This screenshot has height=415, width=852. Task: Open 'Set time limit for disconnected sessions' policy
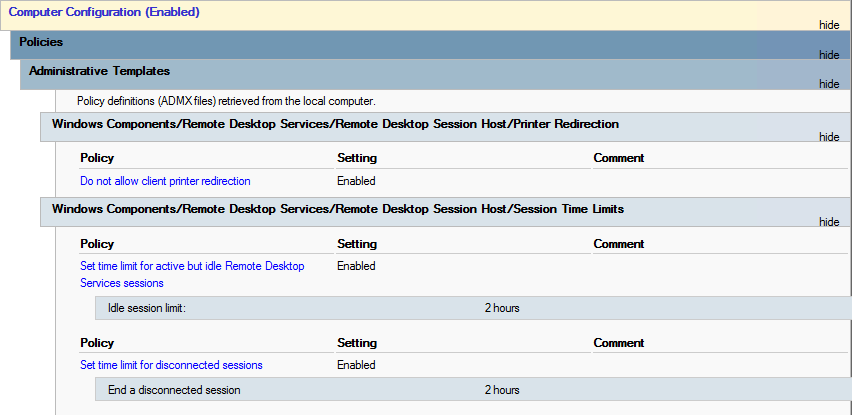(x=171, y=365)
